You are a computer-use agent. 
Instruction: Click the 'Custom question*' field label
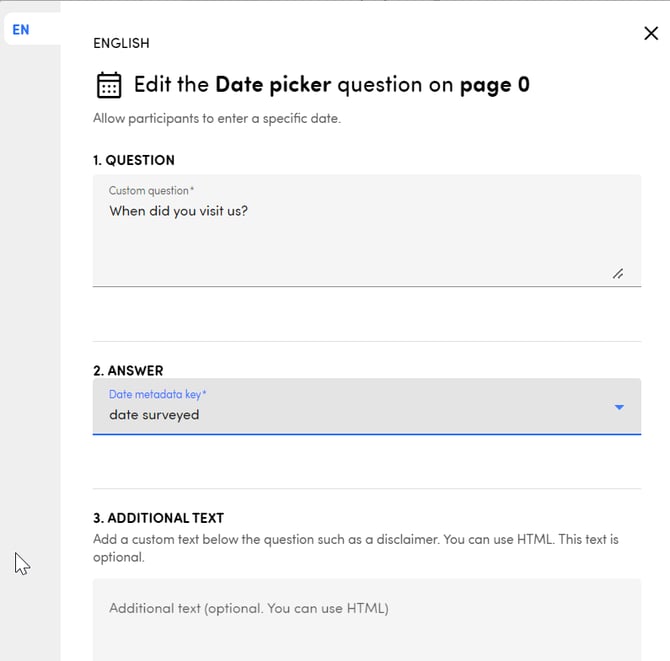(x=151, y=191)
